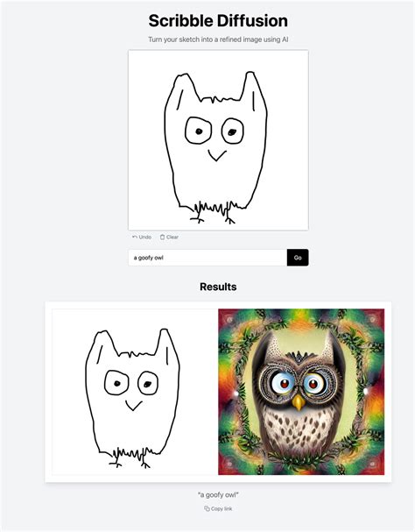Click the subtitle about turning sketches into images
415x532 pixels.
coord(218,39)
